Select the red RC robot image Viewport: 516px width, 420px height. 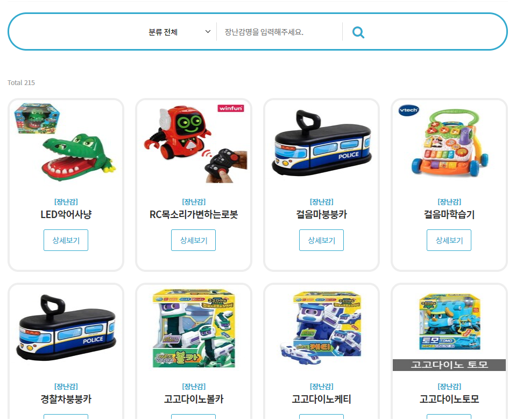pos(195,143)
